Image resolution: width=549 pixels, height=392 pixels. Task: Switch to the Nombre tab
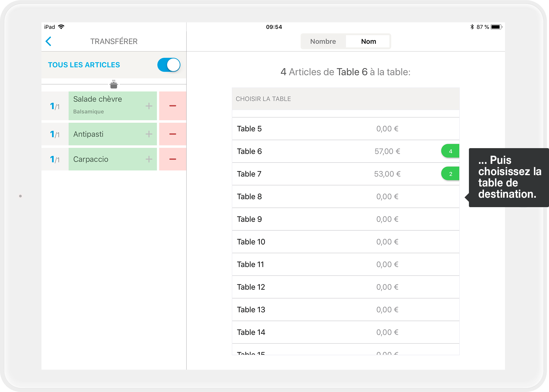tap(323, 41)
